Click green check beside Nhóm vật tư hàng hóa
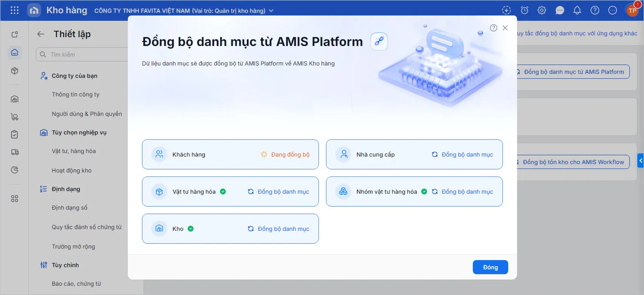This screenshot has width=644, height=295. [424, 192]
